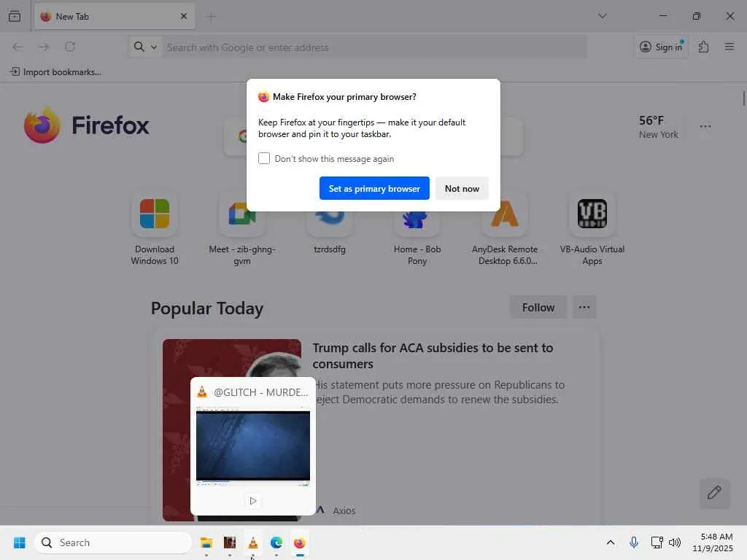Focus the Search with Google address bar
747x560 pixels.
(374, 47)
